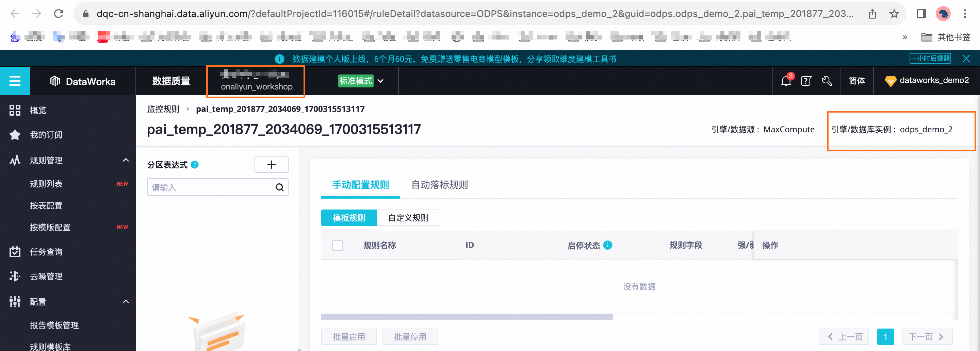Bookmark this page with star icon

click(894, 14)
